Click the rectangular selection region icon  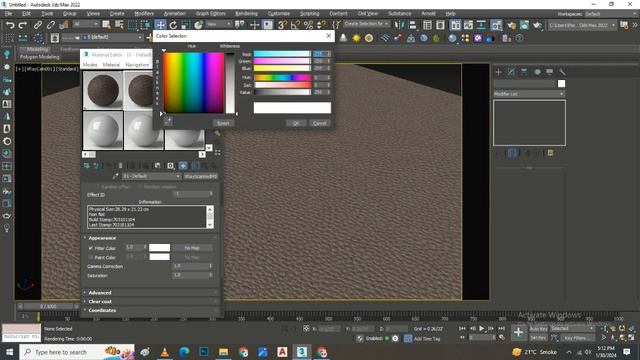[x=132, y=25]
